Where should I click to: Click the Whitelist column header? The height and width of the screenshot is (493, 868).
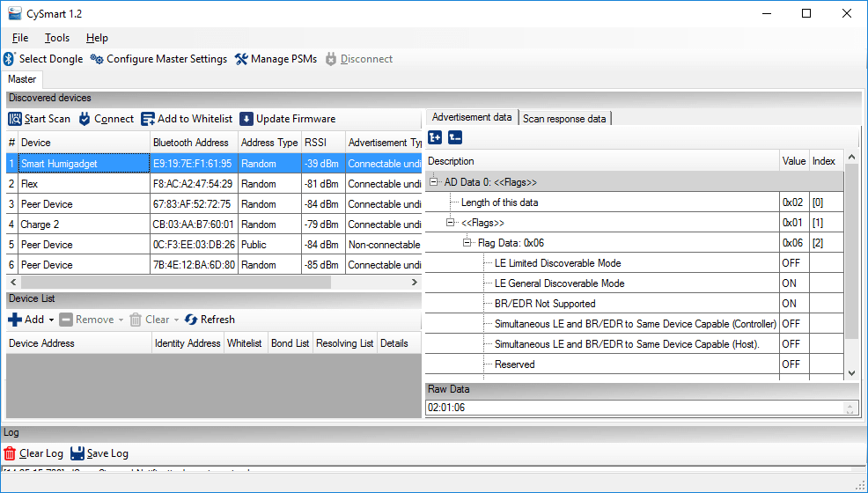pos(246,343)
